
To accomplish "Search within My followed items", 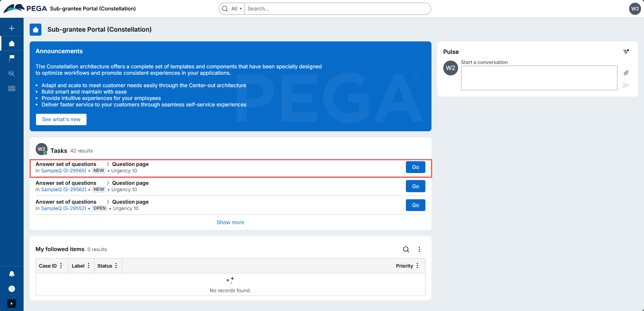I will point(406,249).
